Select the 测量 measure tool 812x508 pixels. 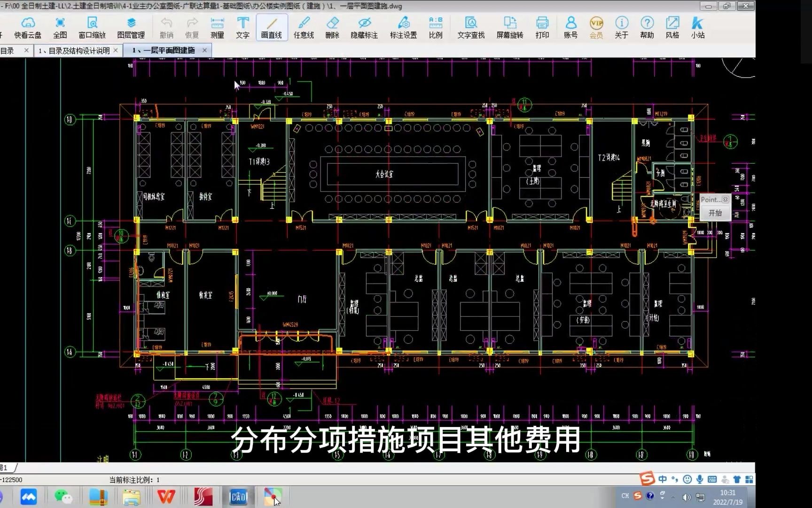coord(217,27)
